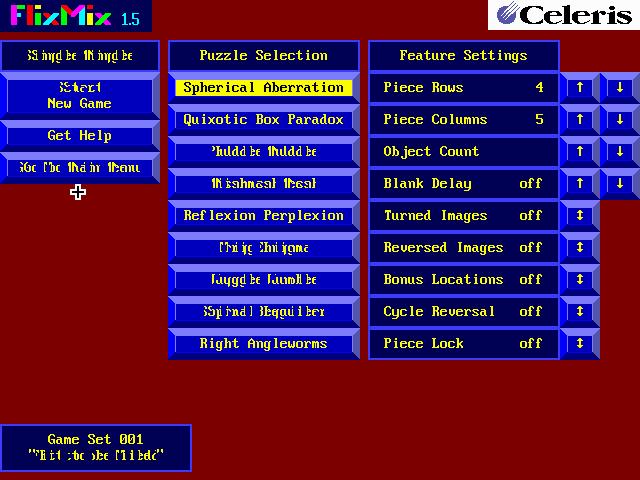Raise Object Count with up arrow
The height and width of the screenshot is (480, 640).
pyautogui.click(x=580, y=151)
